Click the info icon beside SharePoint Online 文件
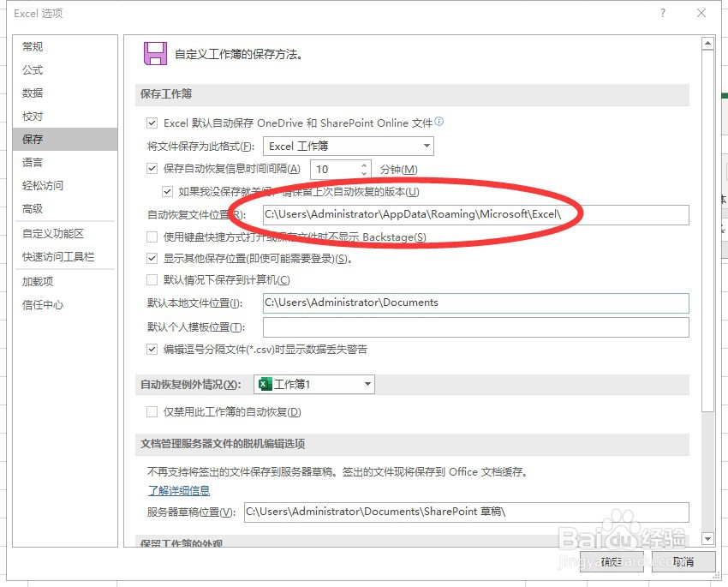The width and height of the screenshot is (728, 587). click(x=439, y=122)
